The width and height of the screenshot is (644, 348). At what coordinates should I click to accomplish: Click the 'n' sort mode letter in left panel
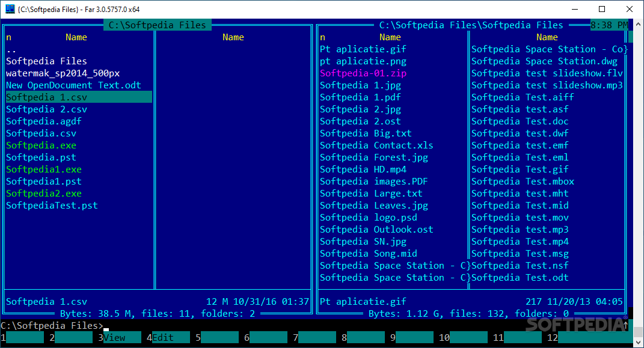[x=8, y=37]
